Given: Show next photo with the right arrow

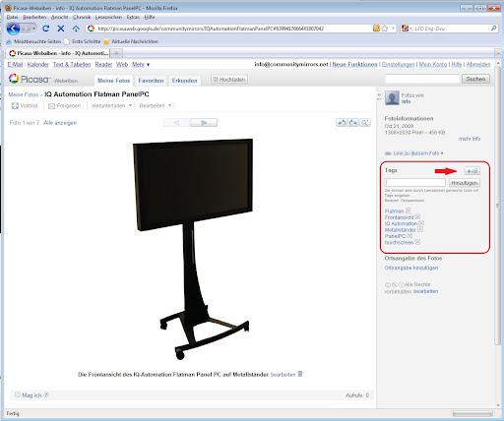Looking at the screenshot, I should tap(204, 123).
